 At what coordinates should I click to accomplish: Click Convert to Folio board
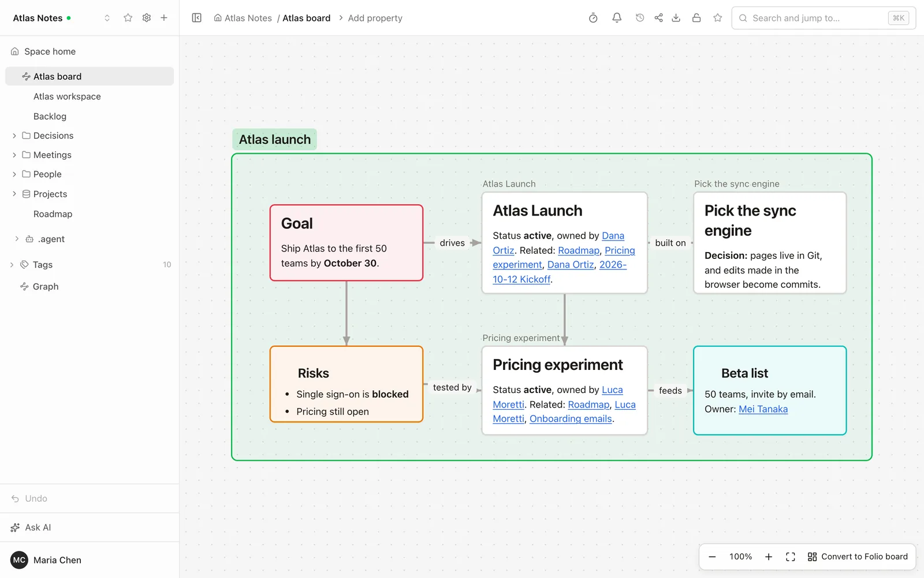[858, 557]
